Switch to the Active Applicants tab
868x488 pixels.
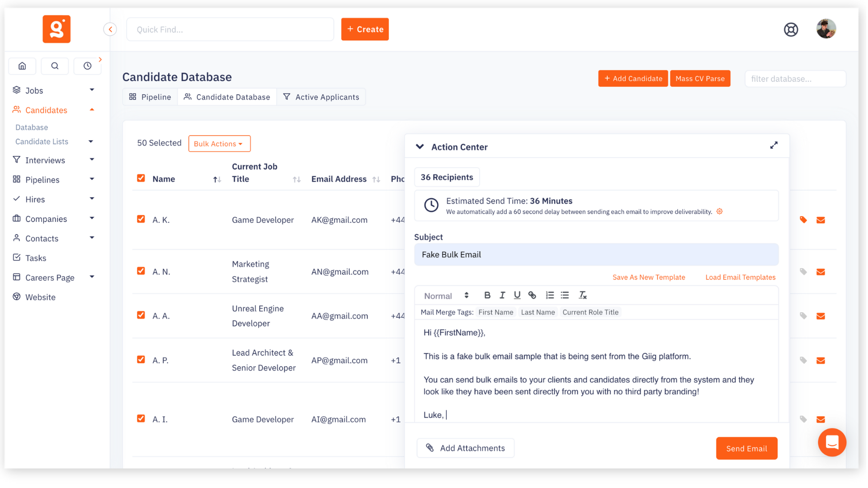pyautogui.click(x=321, y=96)
